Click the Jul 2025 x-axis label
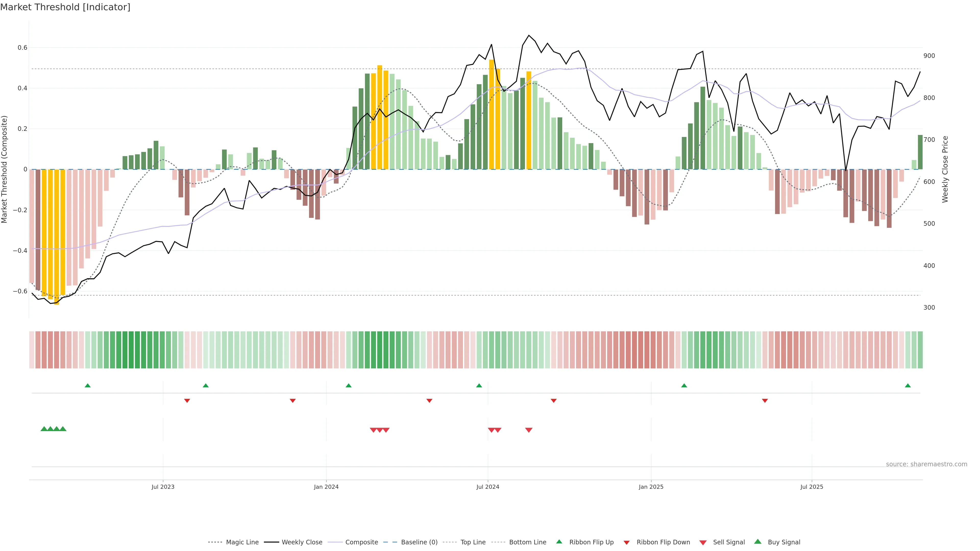980x551 pixels. click(812, 487)
